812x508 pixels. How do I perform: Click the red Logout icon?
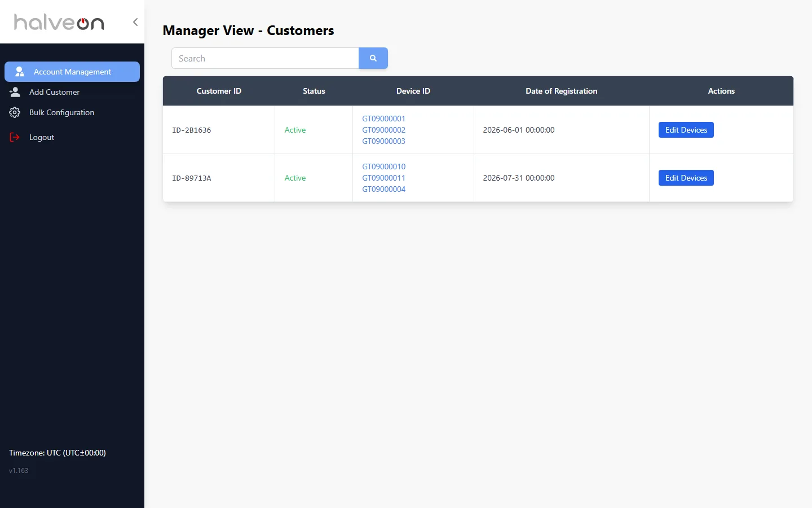(x=15, y=137)
